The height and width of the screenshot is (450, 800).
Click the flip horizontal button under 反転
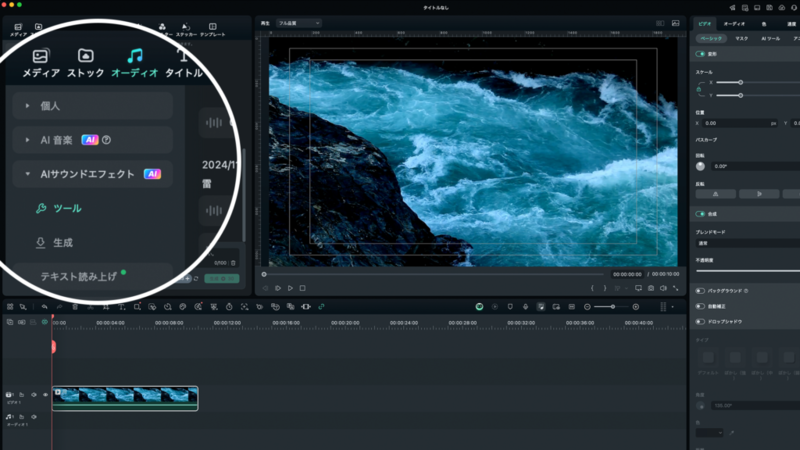(715, 194)
